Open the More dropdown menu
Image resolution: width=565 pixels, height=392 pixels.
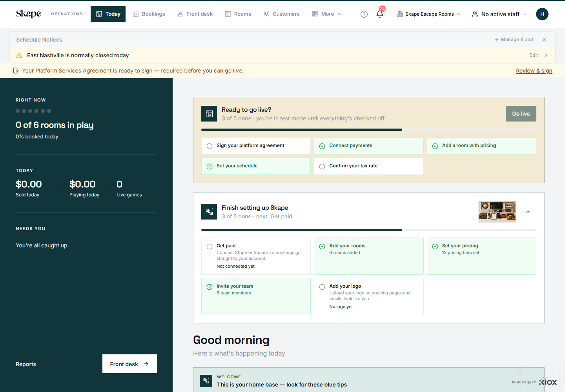click(327, 14)
